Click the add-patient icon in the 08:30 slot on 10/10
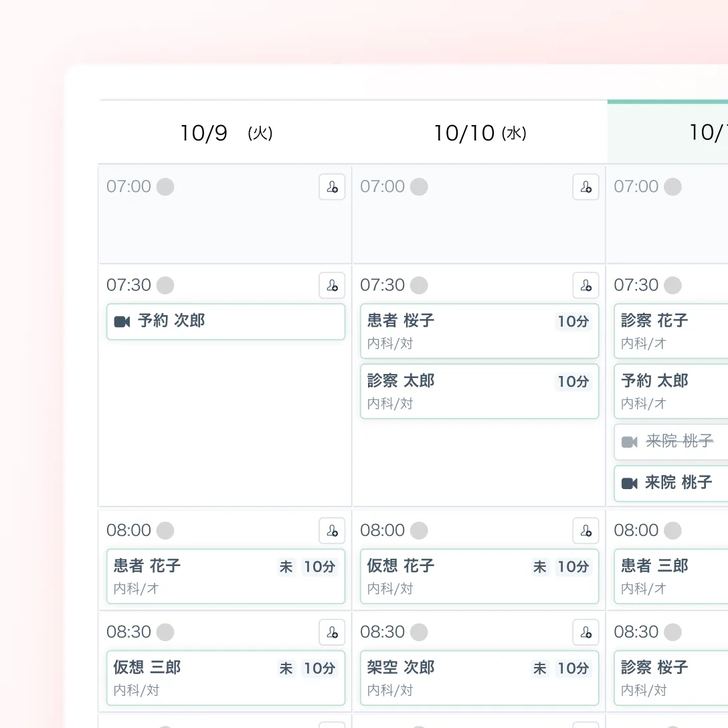 (x=585, y=632)
